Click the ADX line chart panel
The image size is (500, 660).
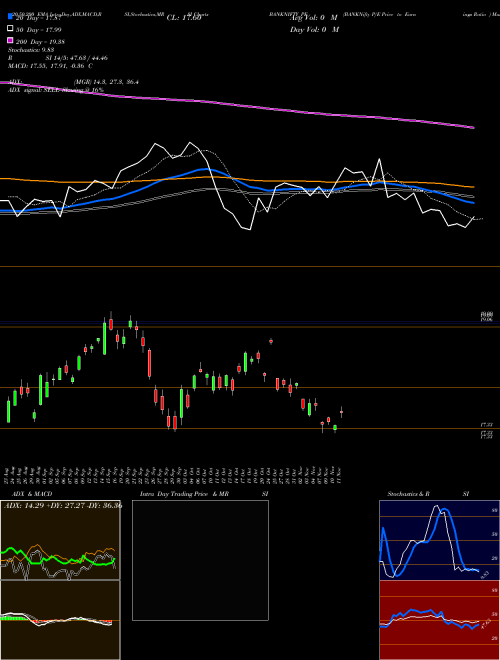(x=60, y=540)
